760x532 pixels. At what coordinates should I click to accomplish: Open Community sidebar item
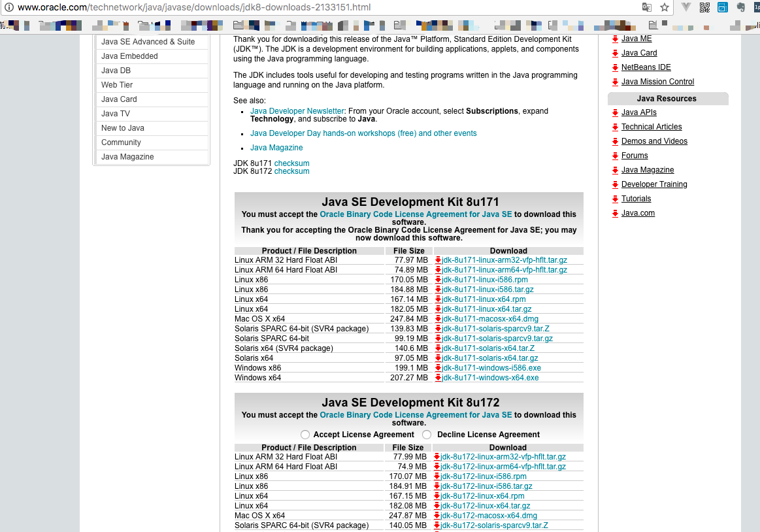pyautogui.click(x=152, y=142)
